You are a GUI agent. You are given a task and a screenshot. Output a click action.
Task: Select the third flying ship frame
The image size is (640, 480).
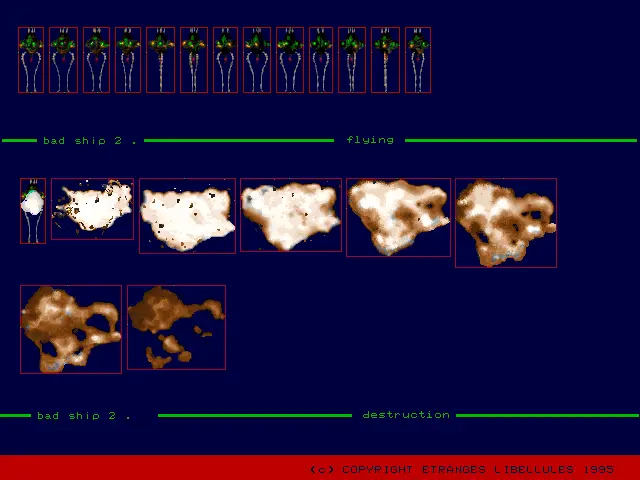[96, 60]
